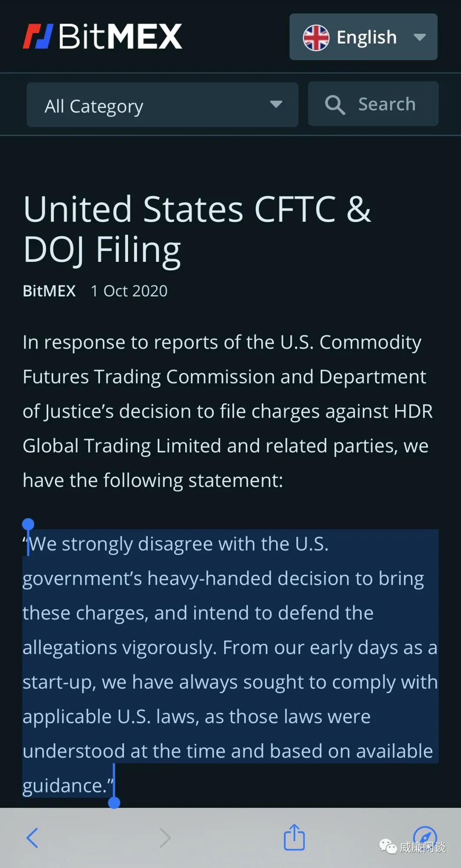Click the UK flag icon
This screenshot has width=461, height=868.
pyautogui.click(x=316, y=38)
